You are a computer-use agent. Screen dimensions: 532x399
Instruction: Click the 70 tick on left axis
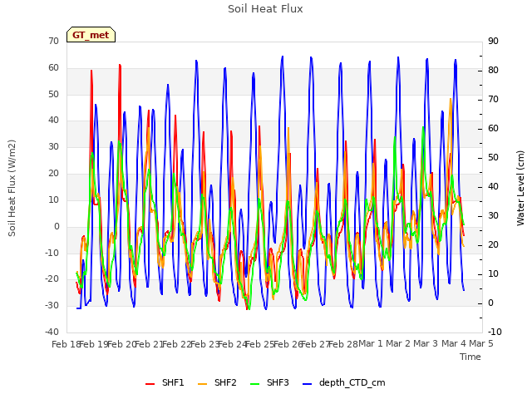[53, 41]
